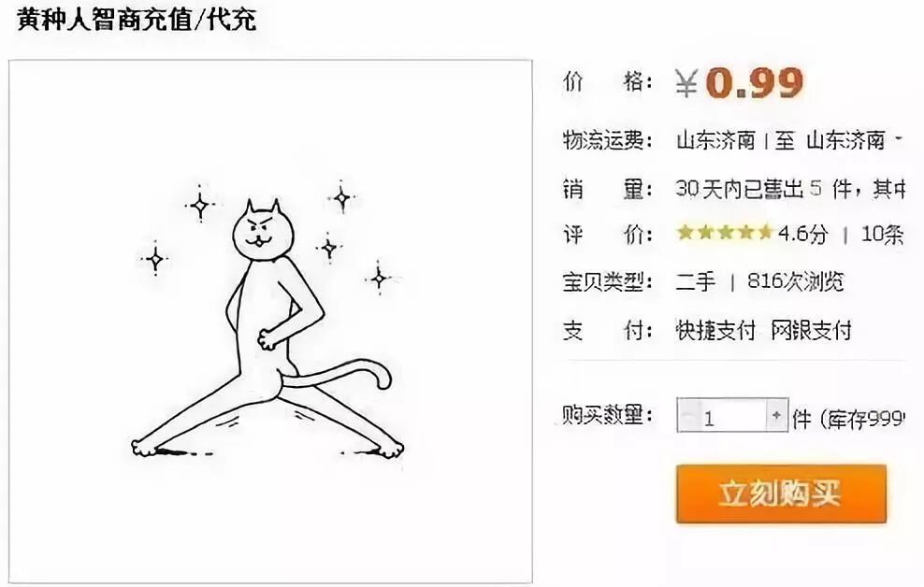Click the 816次浏览 view count

pos(796,281)
